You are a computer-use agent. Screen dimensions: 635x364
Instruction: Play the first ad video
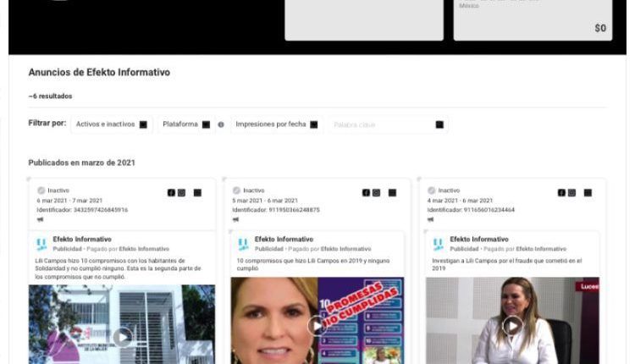pyautogui.click(x=123, y=337)
